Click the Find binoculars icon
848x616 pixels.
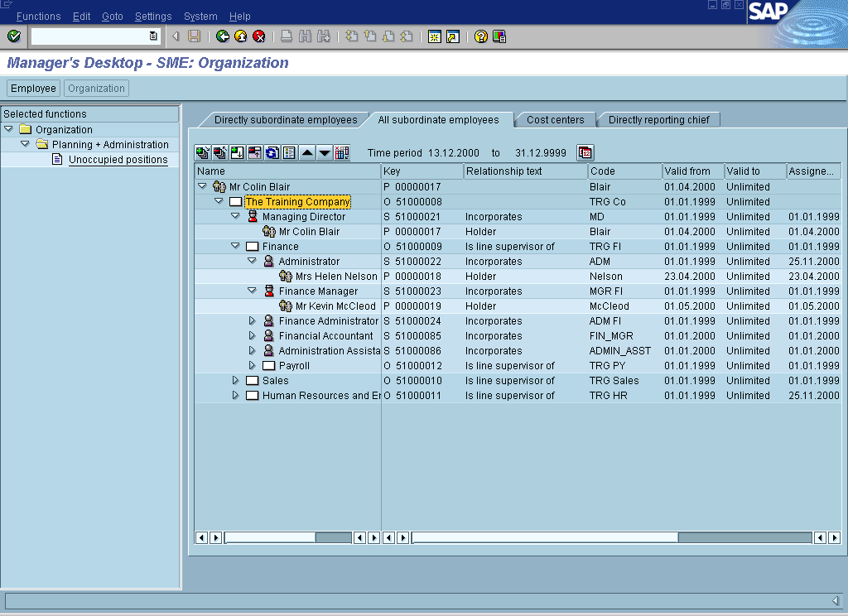tap(305, 36)
